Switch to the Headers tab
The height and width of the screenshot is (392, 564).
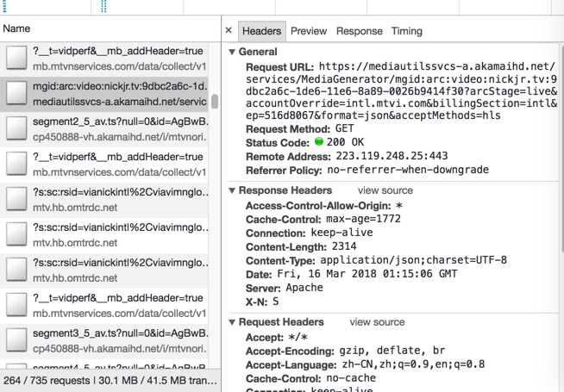(262, 31)
